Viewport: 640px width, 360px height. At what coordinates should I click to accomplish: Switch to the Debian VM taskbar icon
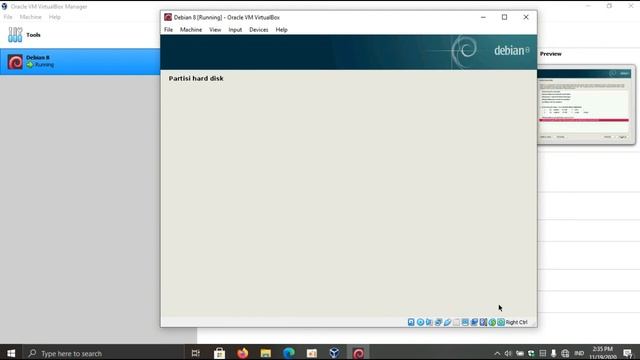pyautogui.click(x=358, y=353)
